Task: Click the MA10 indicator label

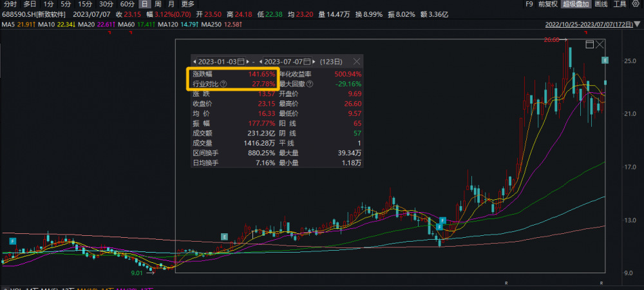Action: point(46,24)
